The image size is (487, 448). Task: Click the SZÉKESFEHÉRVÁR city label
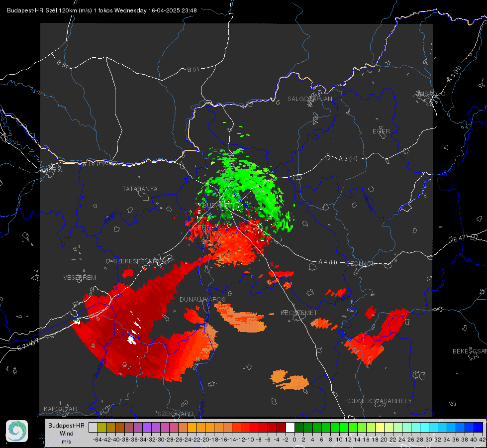(x=142, y=261)
